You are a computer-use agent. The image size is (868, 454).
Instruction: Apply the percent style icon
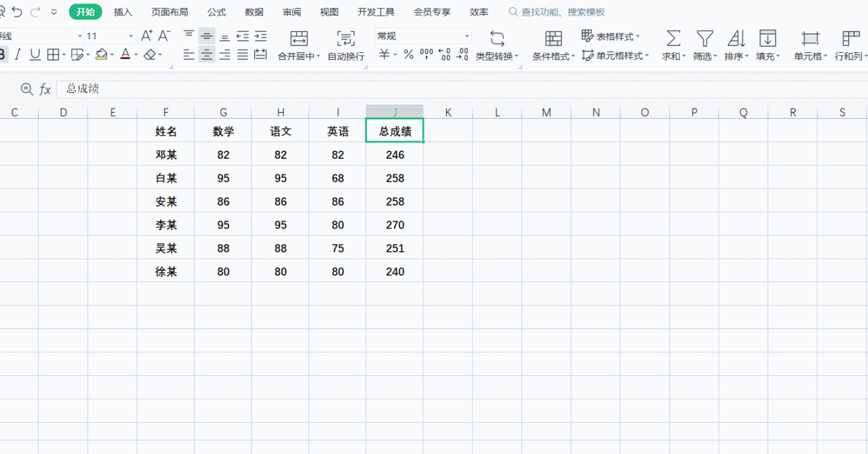[x=408, y=54]
